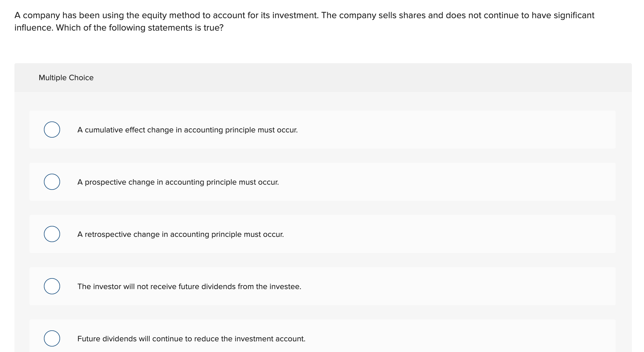Select radio button for prospective change option

point(52,182)
